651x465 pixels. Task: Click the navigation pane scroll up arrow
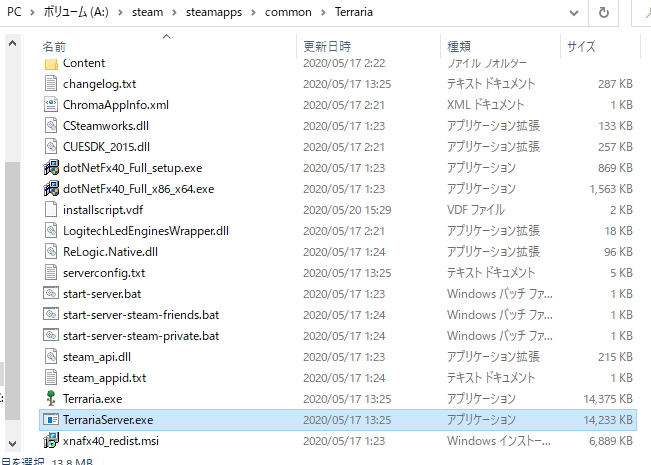[x=12, y=43]
